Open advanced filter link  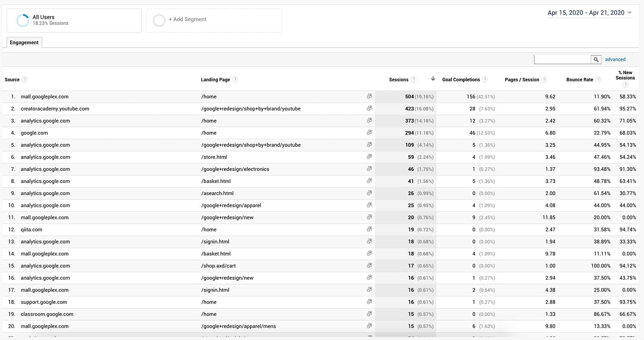pyautogui.click(x=615, y=59)
